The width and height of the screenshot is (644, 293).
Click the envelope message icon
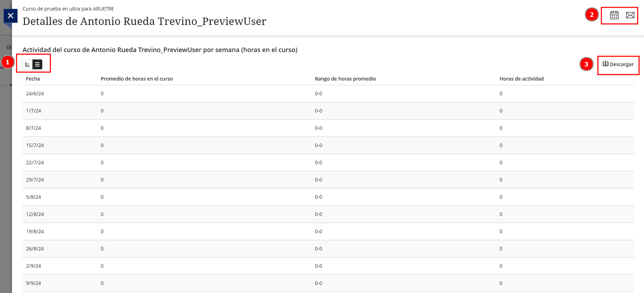[x=630, y=15]
